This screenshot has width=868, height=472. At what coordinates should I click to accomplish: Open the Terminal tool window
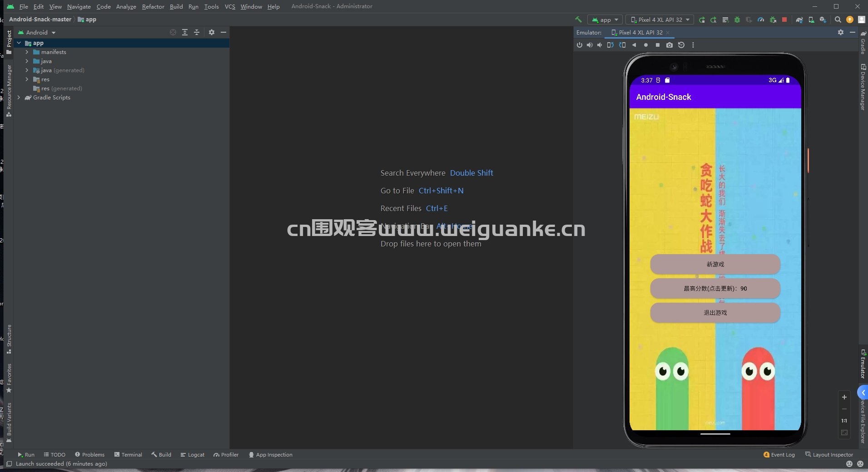pyautogui.click(x=128, y=455)
